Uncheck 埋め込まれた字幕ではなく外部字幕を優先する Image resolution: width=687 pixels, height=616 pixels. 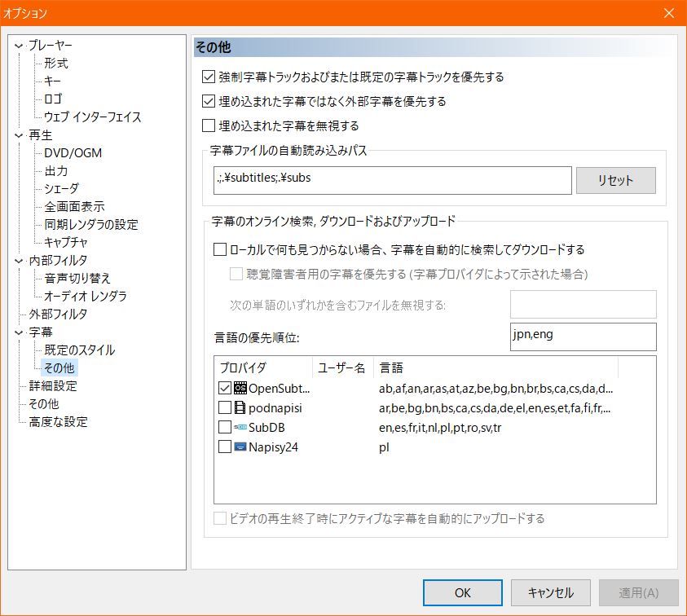[x=208, y=102]
